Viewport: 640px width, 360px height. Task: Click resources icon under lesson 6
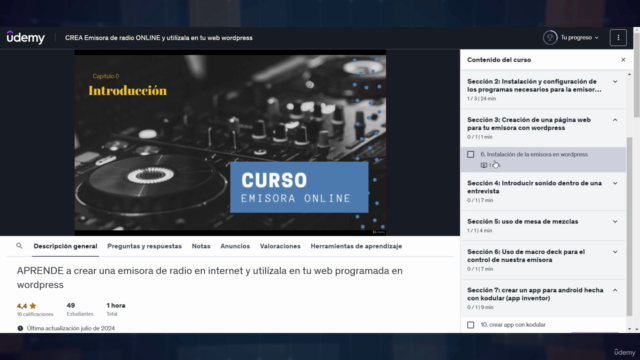tap(484, 165)
